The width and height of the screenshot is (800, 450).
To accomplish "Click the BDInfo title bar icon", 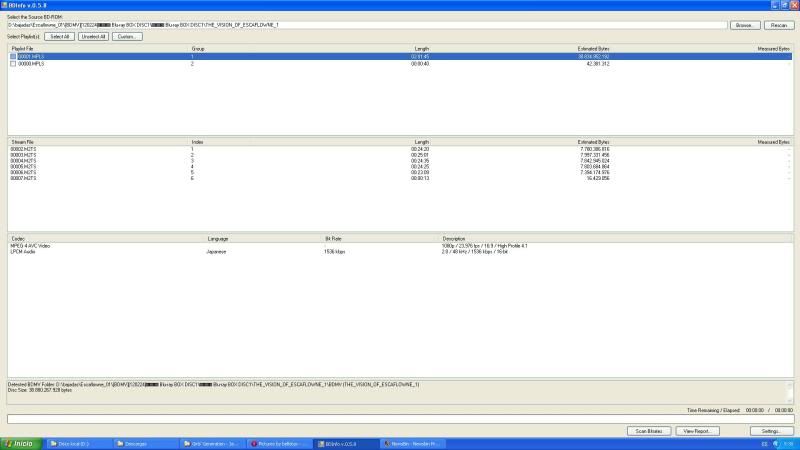I will 6,5.
